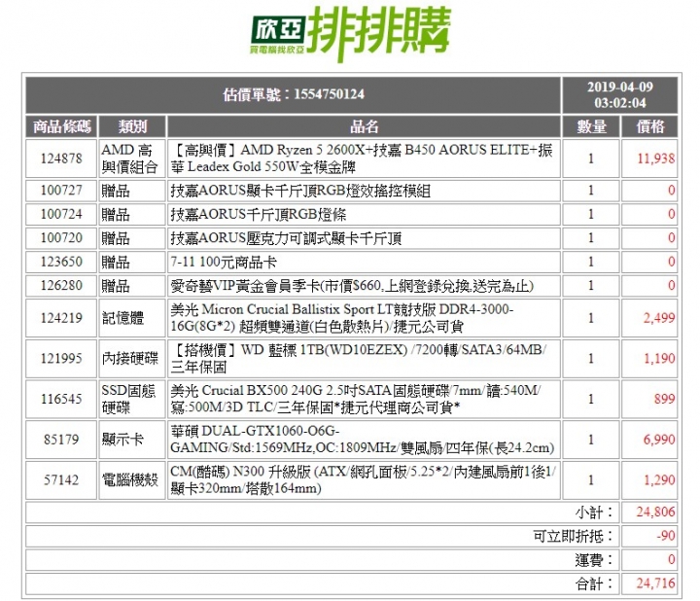Click the 類別 column header

[x=132, y=126]
